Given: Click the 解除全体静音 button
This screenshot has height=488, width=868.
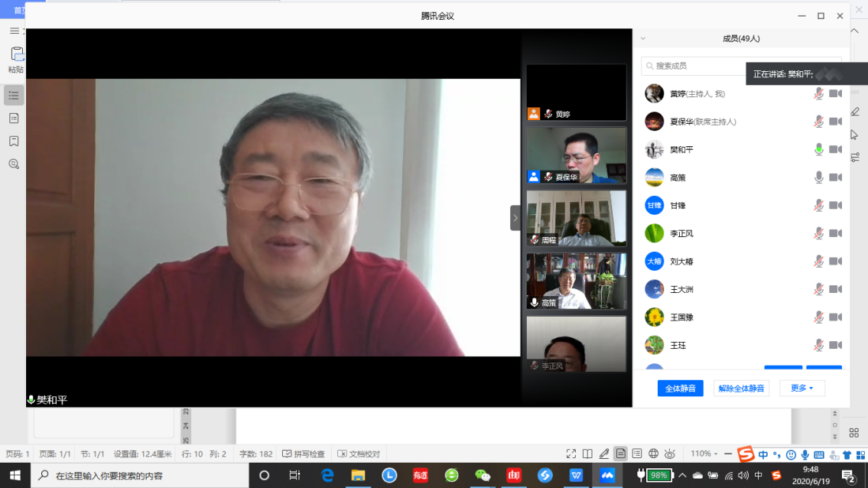Looking at the screenshot, I should click(741, 389).
